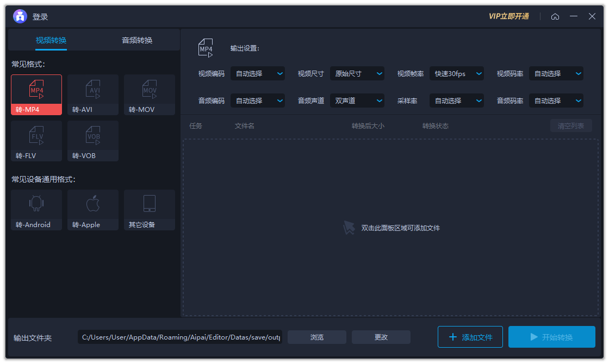Click the 清空列表 button
The height and width of the screenshot is (364, 609).
(x=571, y=125)
